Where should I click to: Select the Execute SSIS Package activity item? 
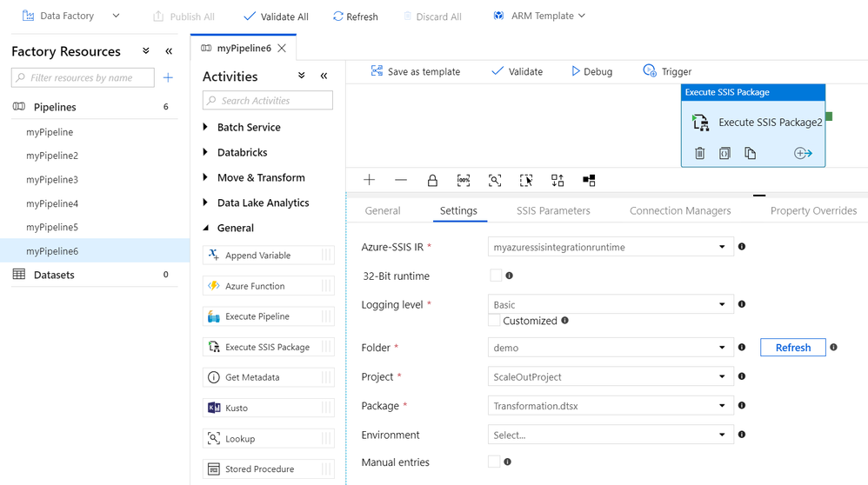[x=269, y=347]
